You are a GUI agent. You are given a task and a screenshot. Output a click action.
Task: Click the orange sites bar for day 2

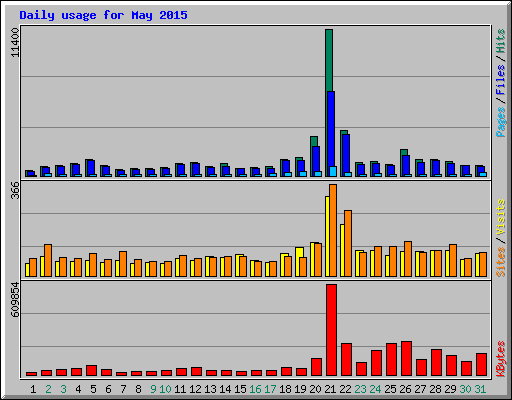[x=48, y=260]
